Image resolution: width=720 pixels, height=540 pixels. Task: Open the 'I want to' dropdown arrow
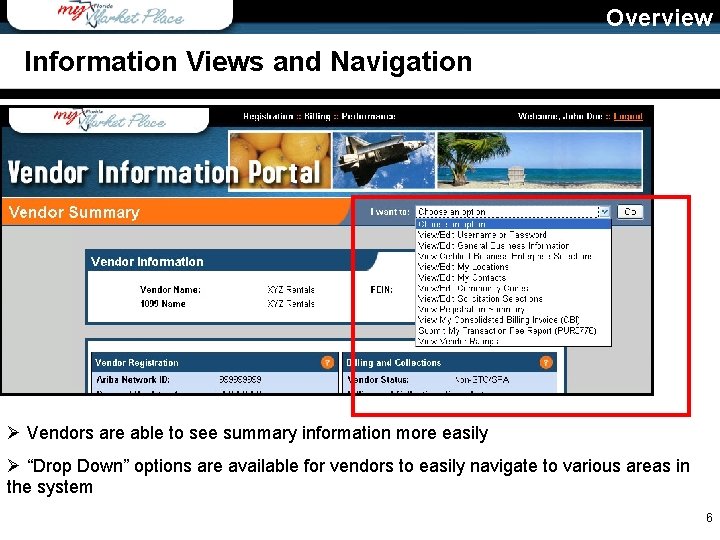point(604,212)
